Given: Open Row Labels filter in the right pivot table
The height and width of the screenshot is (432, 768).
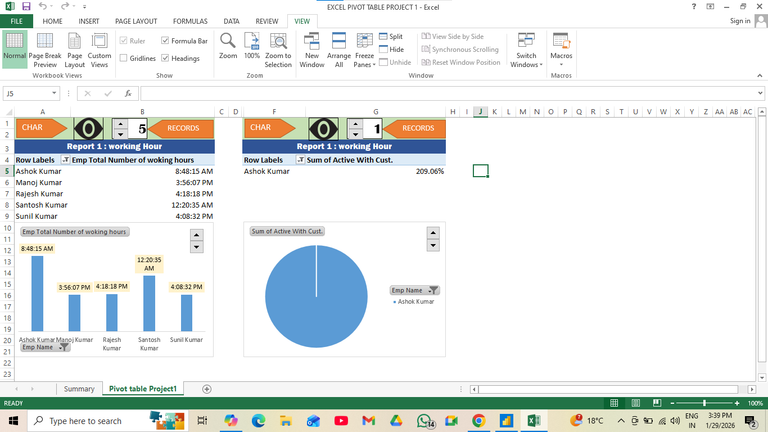Looking at the screenshot, I should point(301,160).
